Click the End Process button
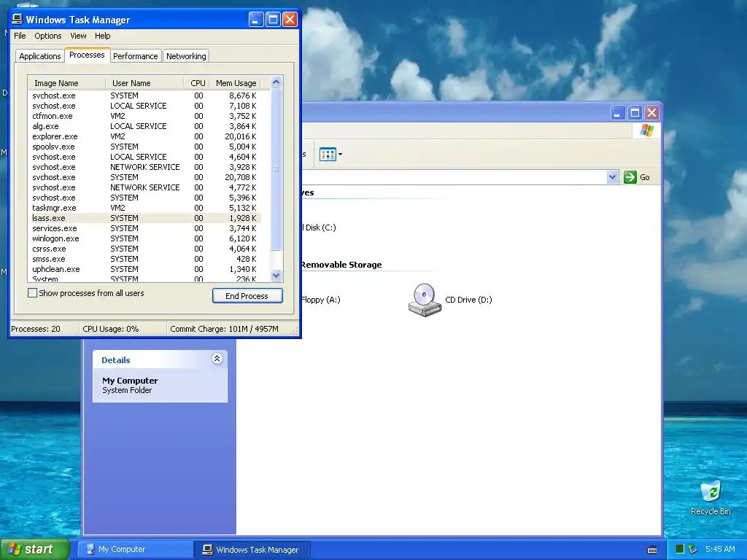Image resolution: width=747 pixels, height=560 pixels. (x=247, y=296)
